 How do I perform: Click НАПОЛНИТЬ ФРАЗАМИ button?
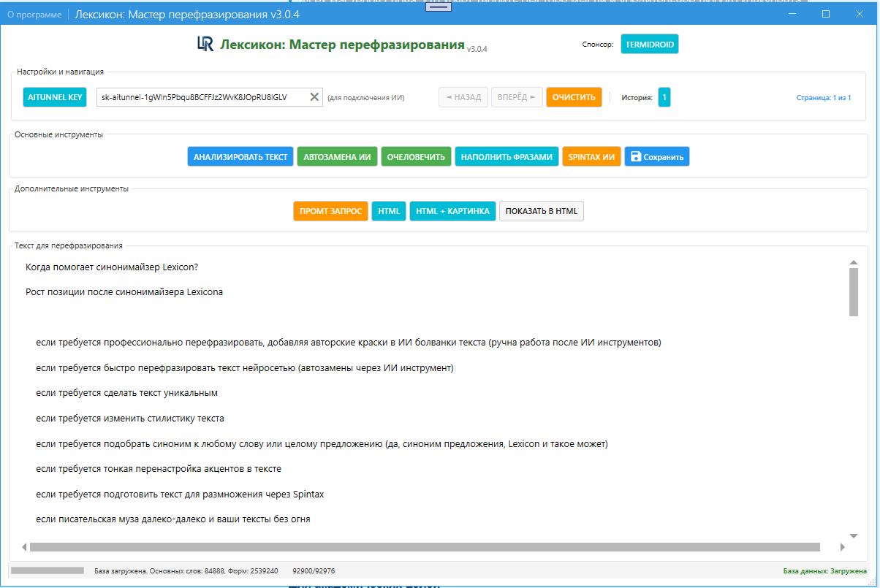pyautogui.click(x=507, y=157)
